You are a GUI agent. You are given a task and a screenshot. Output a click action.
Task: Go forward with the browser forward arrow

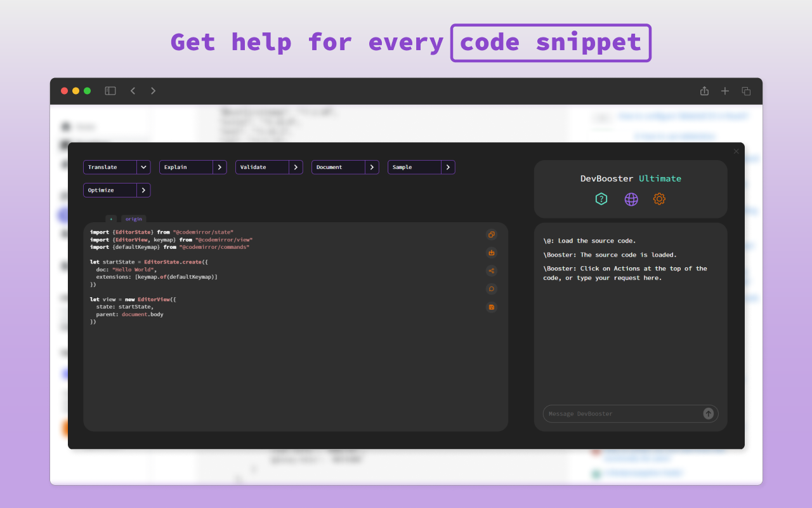153,91
